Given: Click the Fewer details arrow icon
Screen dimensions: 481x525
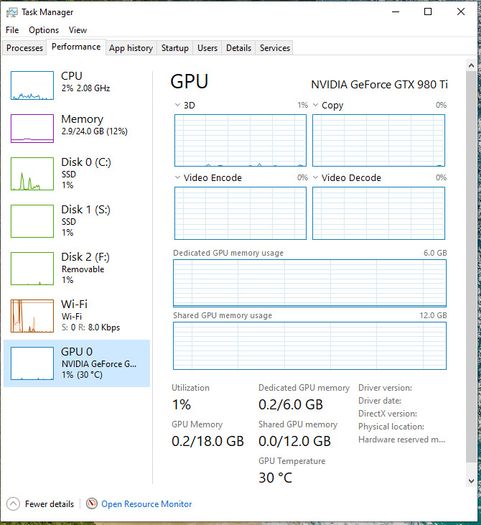Looking at the screenshot, I should [13, 504].
